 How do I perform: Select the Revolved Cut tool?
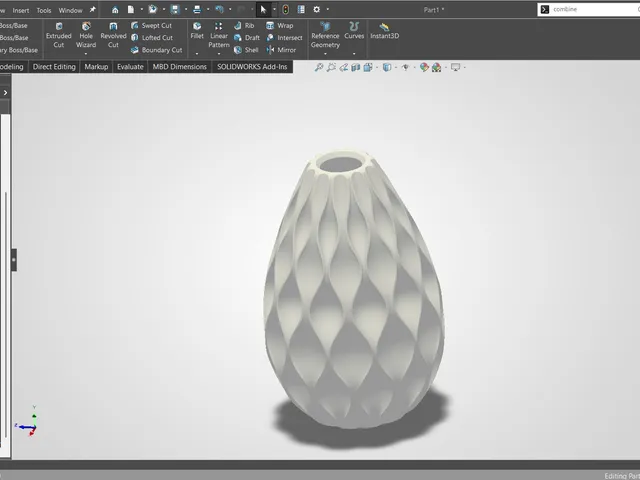[113, 36]
